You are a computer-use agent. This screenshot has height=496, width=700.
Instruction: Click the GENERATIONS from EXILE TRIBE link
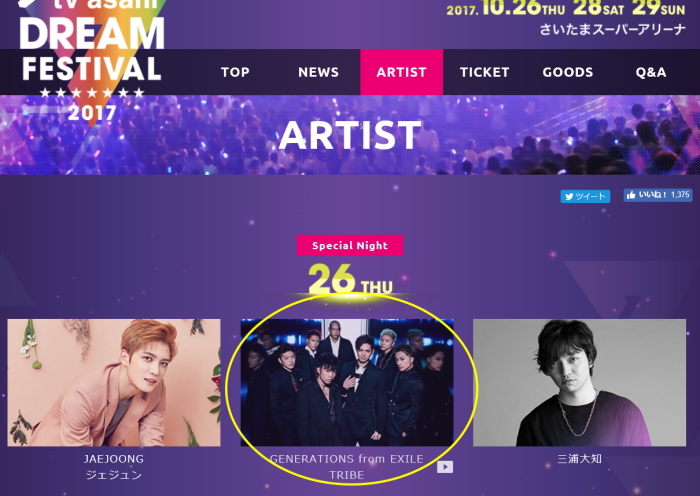347,467
